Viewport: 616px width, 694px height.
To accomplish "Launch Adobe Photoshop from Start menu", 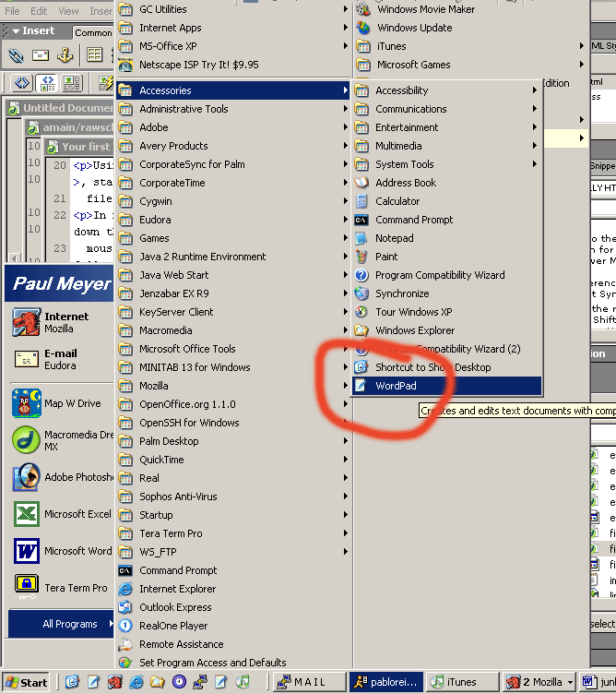I will click(x=27, y=477).
